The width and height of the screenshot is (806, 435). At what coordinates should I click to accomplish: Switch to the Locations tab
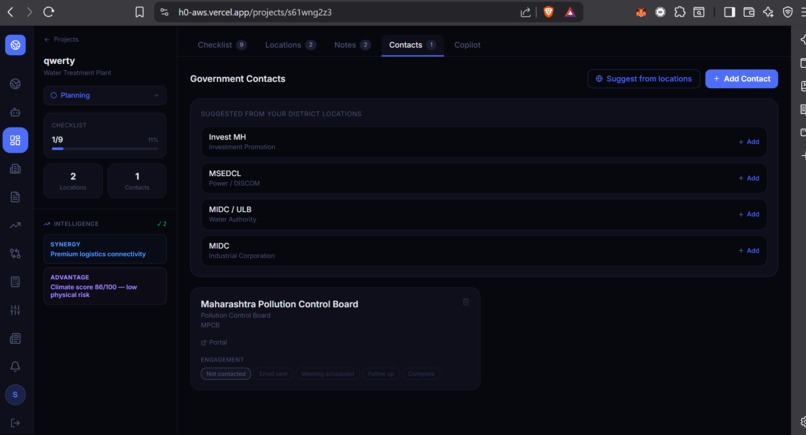tap(290, 45)
